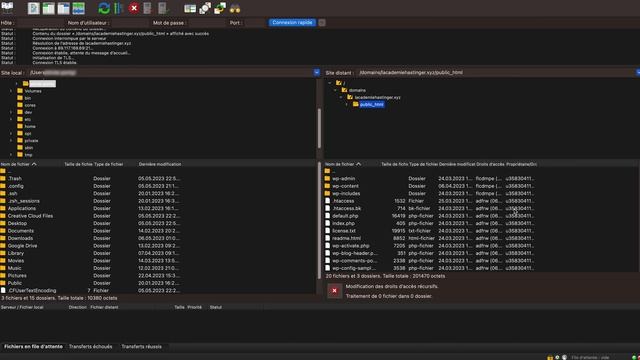Switch to Fichiers en file d'attente tab

point(33,347)
